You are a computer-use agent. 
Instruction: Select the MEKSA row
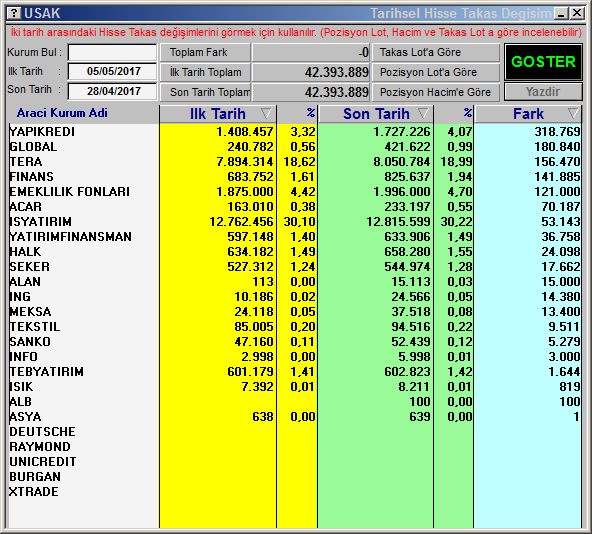coord(294,312)
